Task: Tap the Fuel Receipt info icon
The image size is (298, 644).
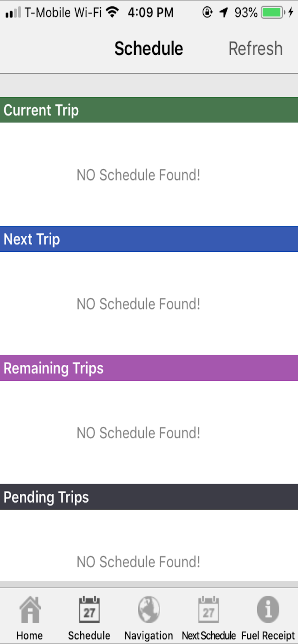Action: click(x=268, y=609)
